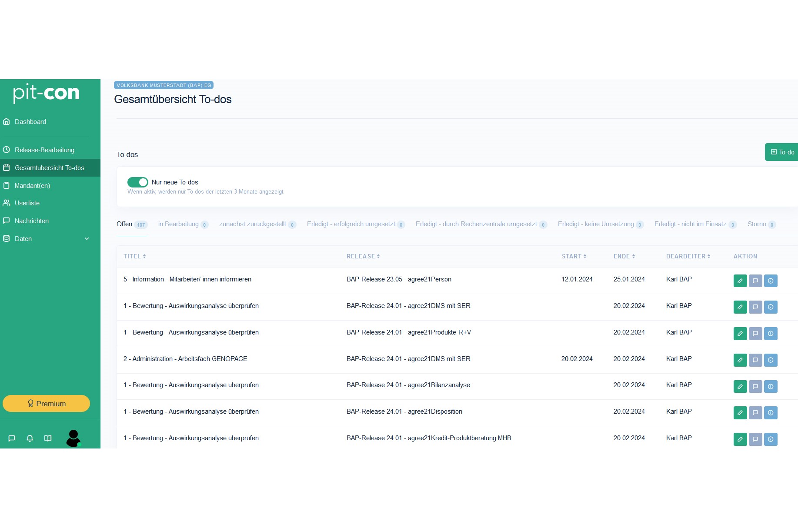Open the notifications bell in sidebar footer
The image size is (798, 532).
coord(30,438)
